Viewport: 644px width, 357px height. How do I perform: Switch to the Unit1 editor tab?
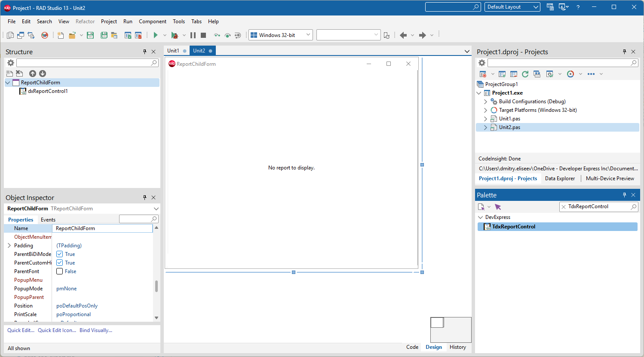click(176, 51)
